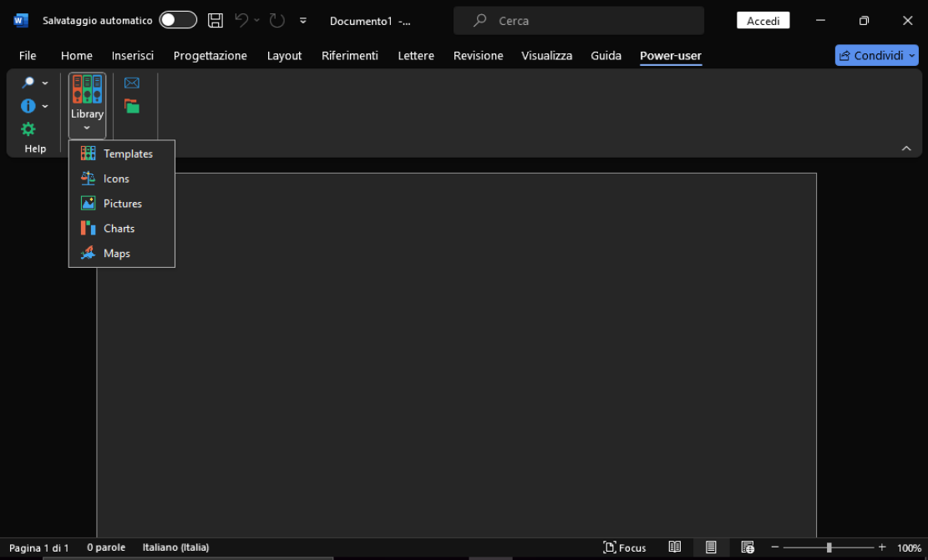928x560 pixels.
Task: Select the Power-user tab
Action: (x=671, y=56)
